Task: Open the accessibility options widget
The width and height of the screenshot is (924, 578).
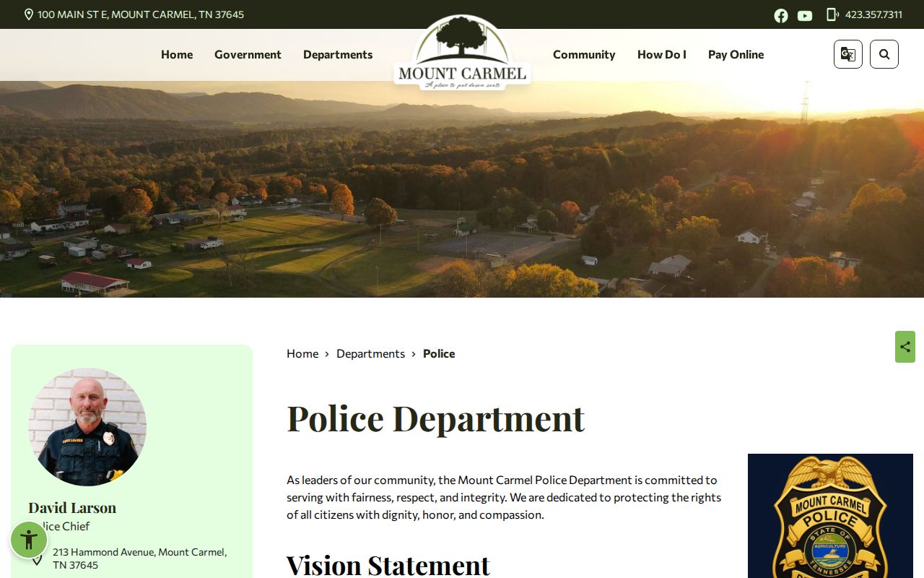Action: (29, 540)
